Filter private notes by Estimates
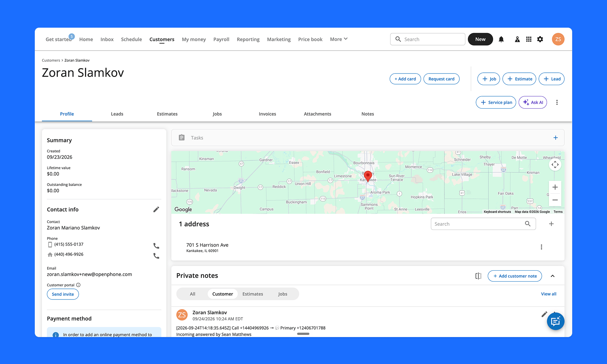This screenshot has width=607, height=364. 253,294
